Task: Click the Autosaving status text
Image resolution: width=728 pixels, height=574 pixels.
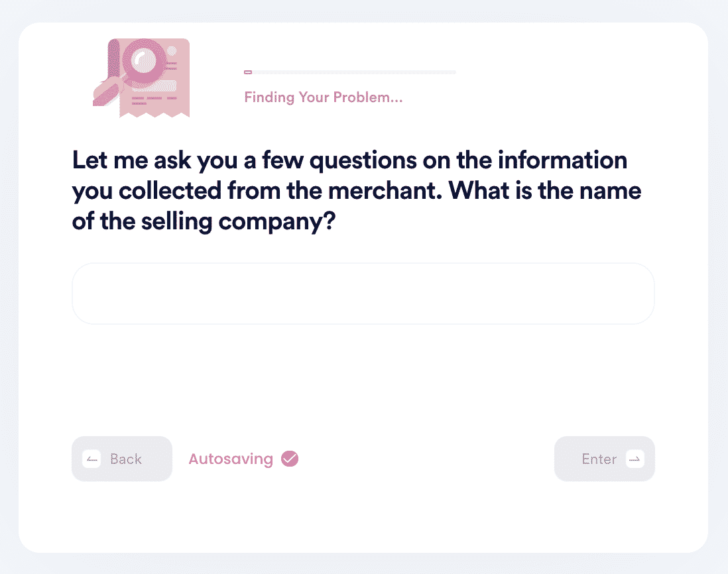Action: click(x=231, y=459)
